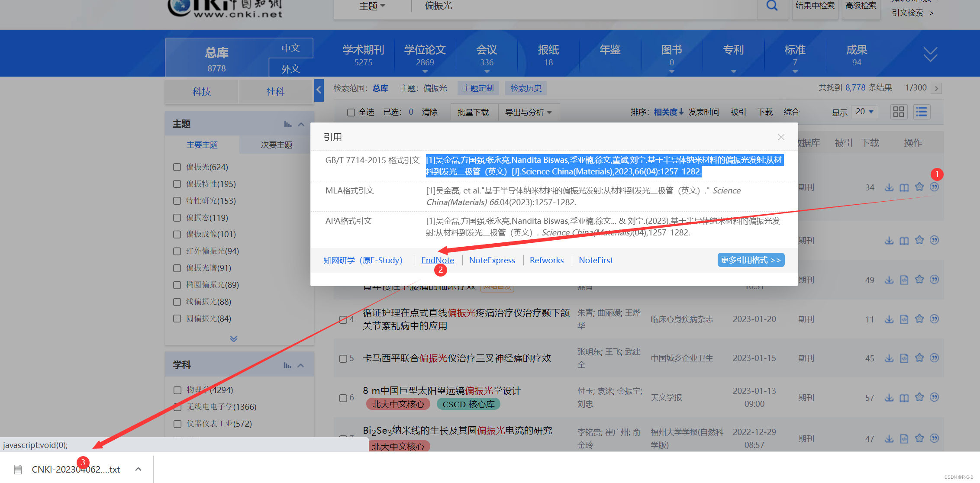Download article 5 卡马西平 row

[889, 358]
